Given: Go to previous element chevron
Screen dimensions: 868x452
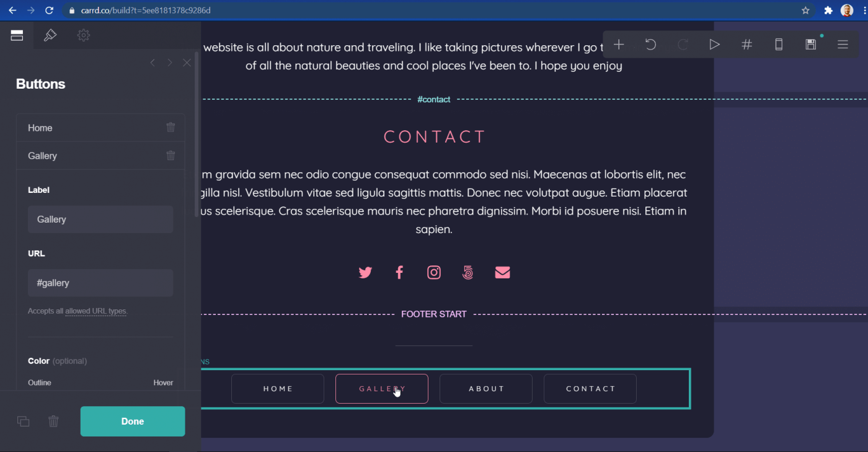Looking at the screenshot, I should tap(153, 63).
